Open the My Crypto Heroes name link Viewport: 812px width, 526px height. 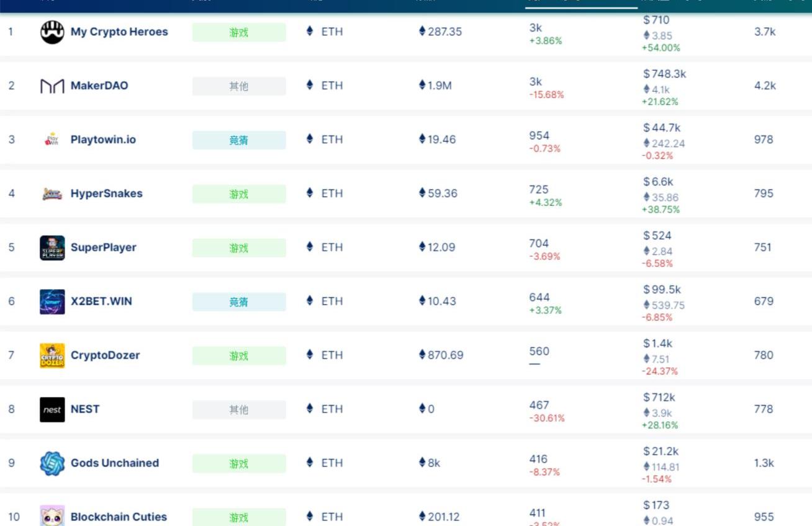(119, 32)
